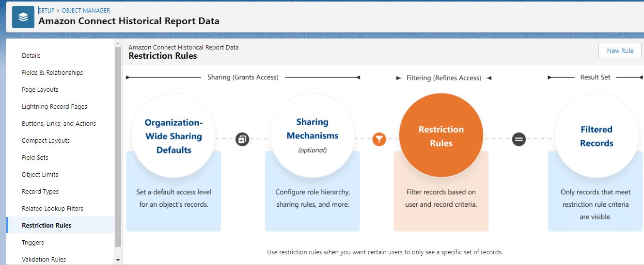This screenshot has width=644, height=265.
Task: Open Lightning Record Pages section
Action: tap(54, 106)
